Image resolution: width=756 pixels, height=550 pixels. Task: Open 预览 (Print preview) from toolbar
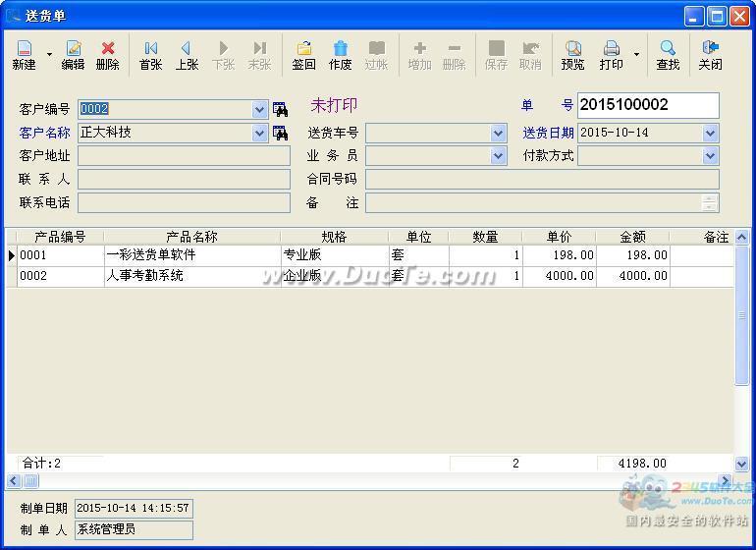(x=572, y=55)
